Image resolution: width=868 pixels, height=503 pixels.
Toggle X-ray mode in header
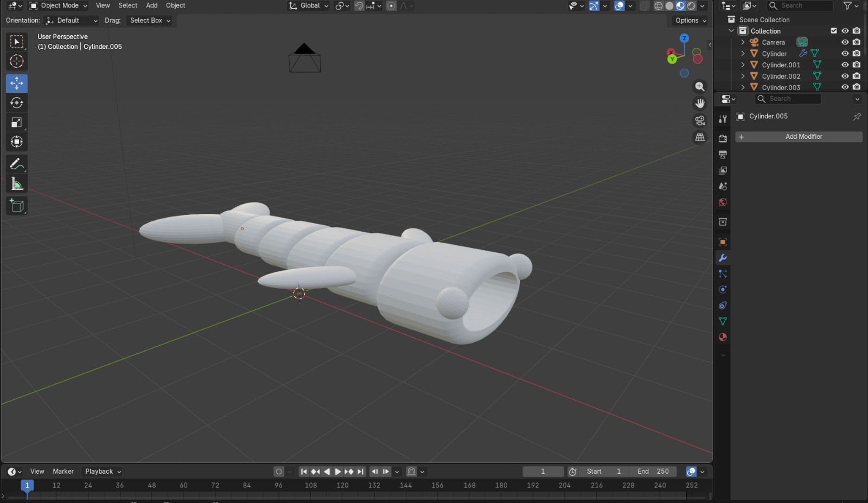click(x=644, y=6)
